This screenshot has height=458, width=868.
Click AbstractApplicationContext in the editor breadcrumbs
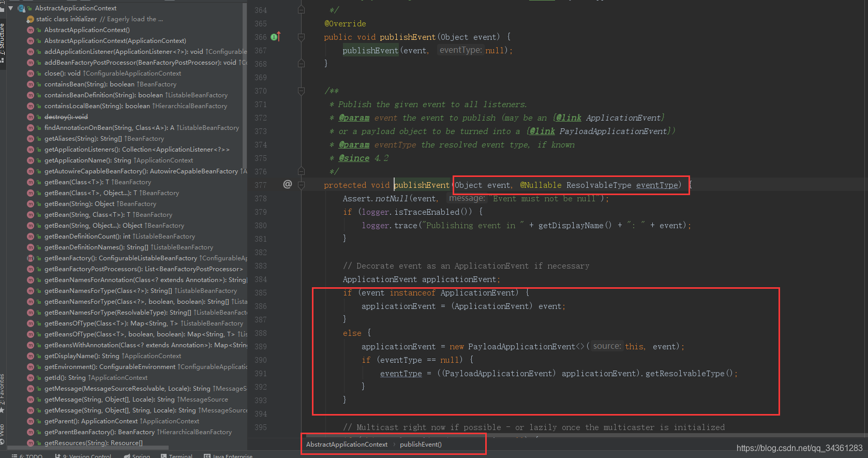[x=347, y=445]
